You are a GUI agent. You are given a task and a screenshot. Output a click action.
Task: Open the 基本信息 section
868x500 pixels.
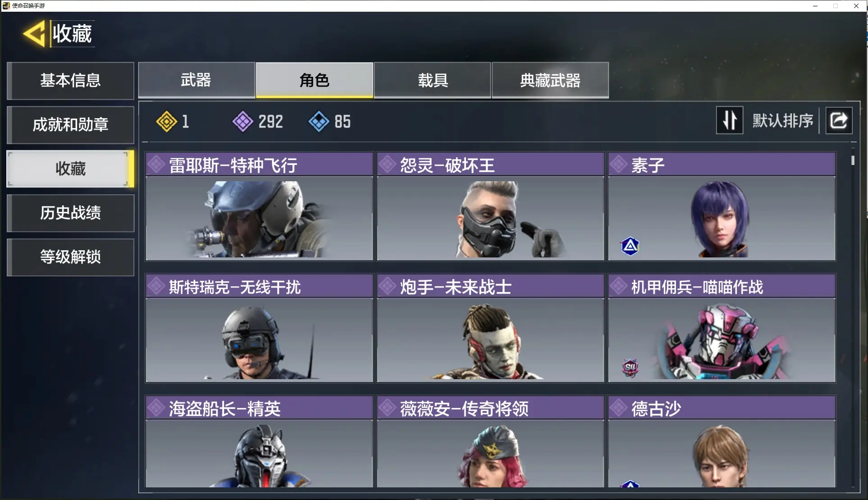pyautogui.click(x=70, y=81)
